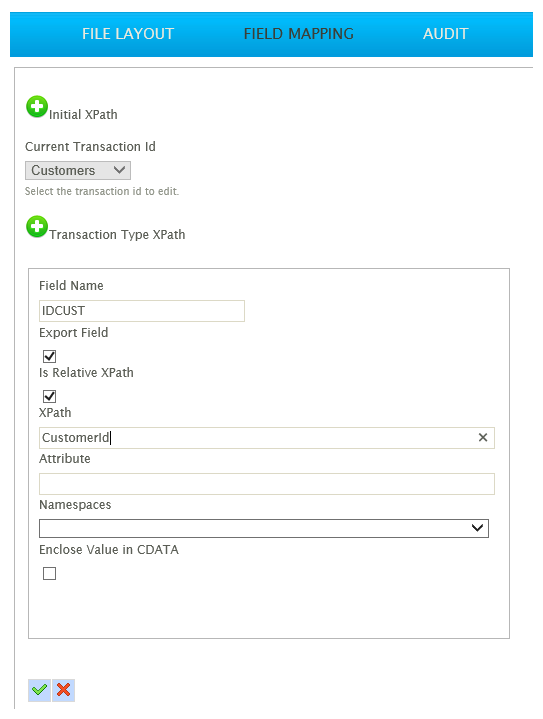Switch to the FILE LAYOUT tab
Viewport: 543px width, 719px height.
(128, 34)
